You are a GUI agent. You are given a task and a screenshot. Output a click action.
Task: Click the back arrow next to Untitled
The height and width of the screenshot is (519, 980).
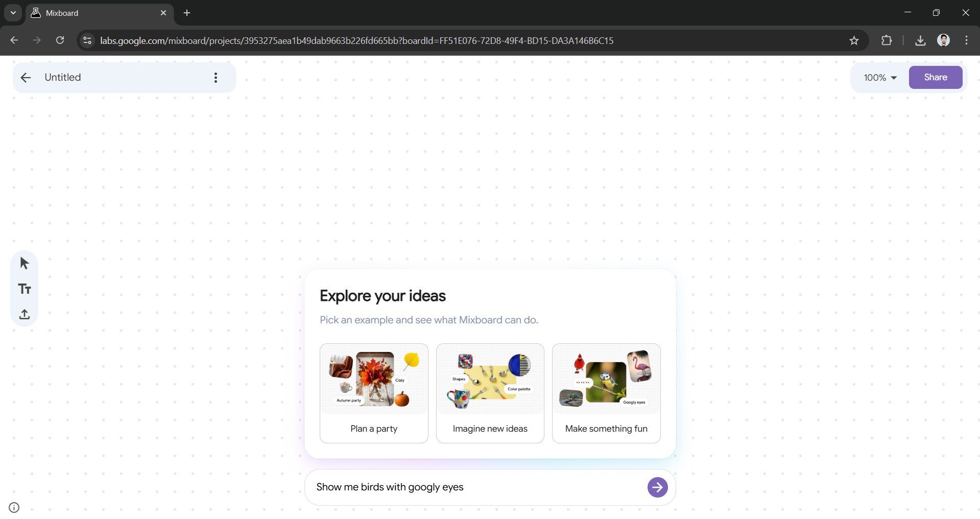[x=26, y=77]
